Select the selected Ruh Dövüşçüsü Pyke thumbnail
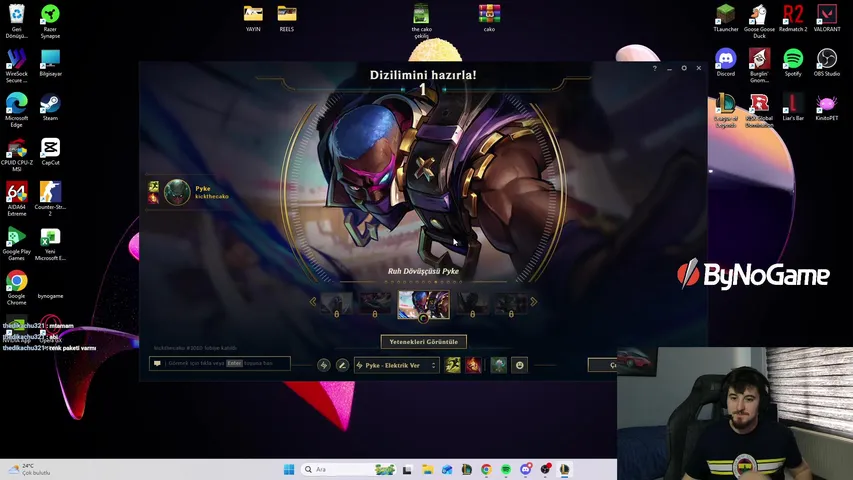853x480 pixels. [x=424, y=304]
